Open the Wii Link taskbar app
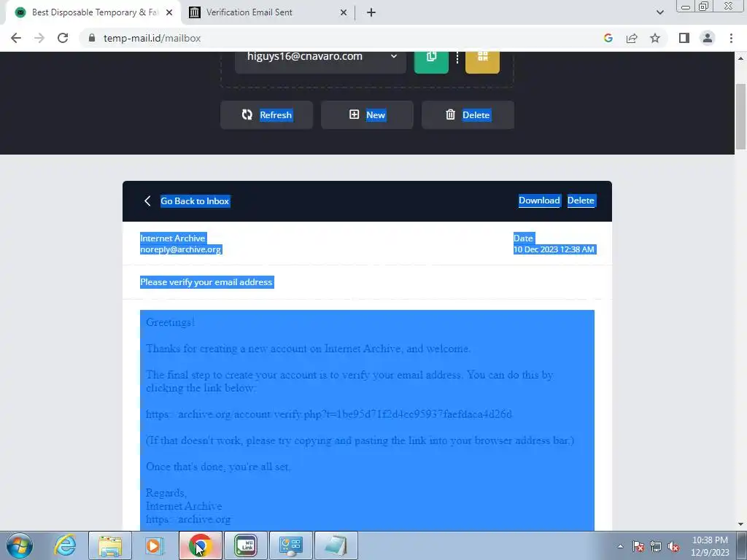Viewport: 747px width, 560px height. (246, 545)
